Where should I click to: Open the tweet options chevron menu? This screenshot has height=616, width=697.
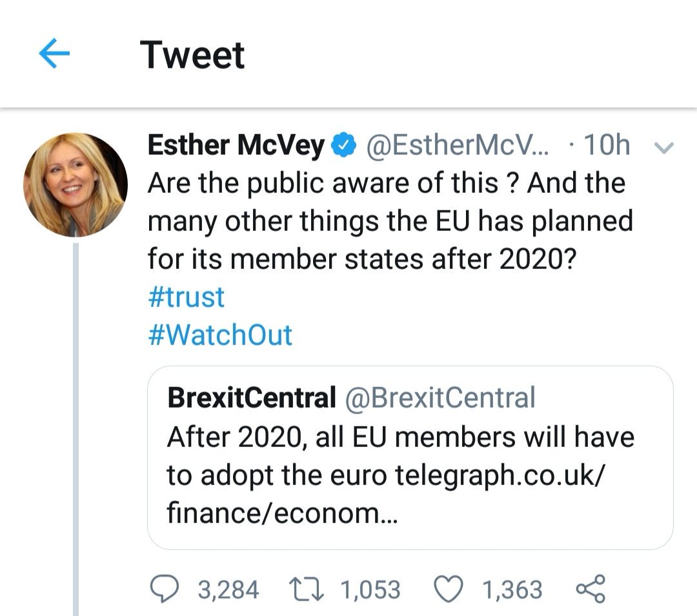coord(664,148)
